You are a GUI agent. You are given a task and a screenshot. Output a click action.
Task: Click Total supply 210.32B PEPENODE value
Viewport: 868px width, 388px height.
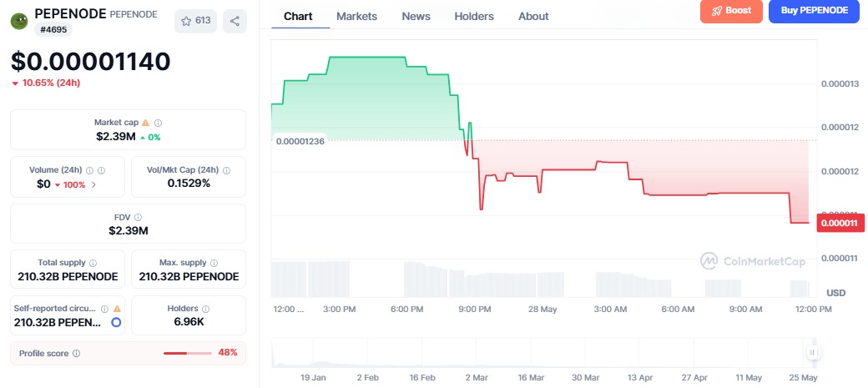[x=68, y=277]
